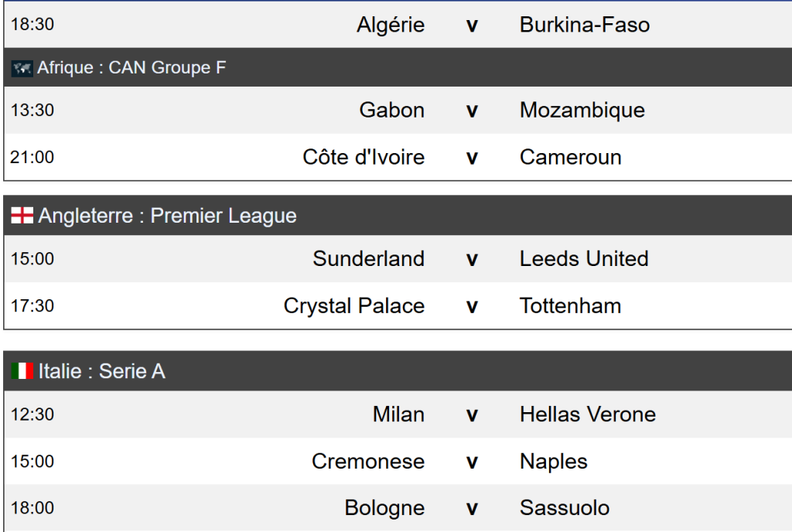
Task: Select the Cameroun team name
Action: point(571,158)
